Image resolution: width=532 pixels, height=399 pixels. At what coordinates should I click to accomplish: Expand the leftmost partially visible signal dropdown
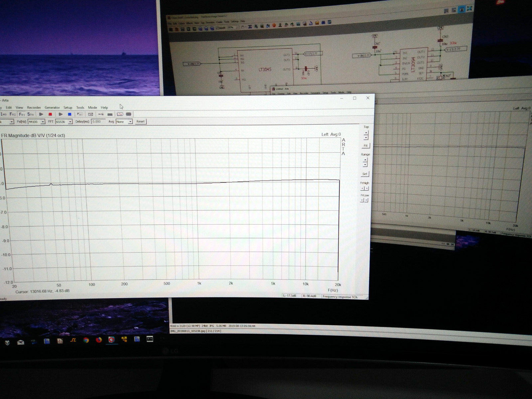12,122
